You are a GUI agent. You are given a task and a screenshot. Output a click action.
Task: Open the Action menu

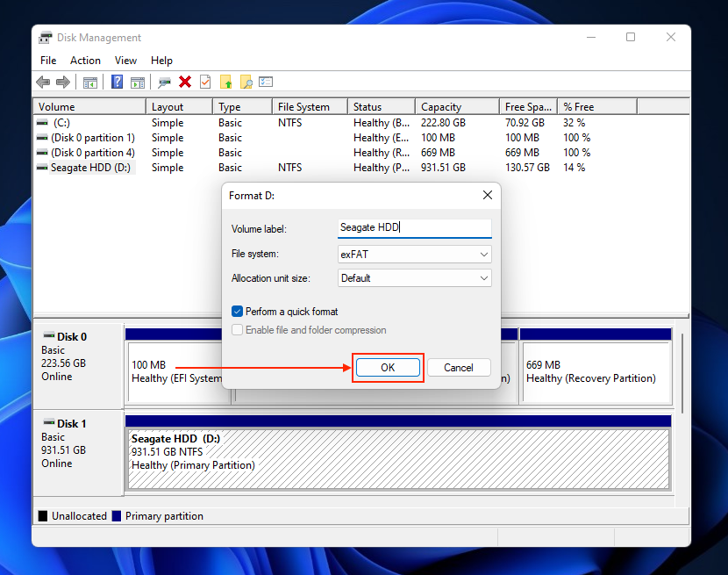(85, 61)
